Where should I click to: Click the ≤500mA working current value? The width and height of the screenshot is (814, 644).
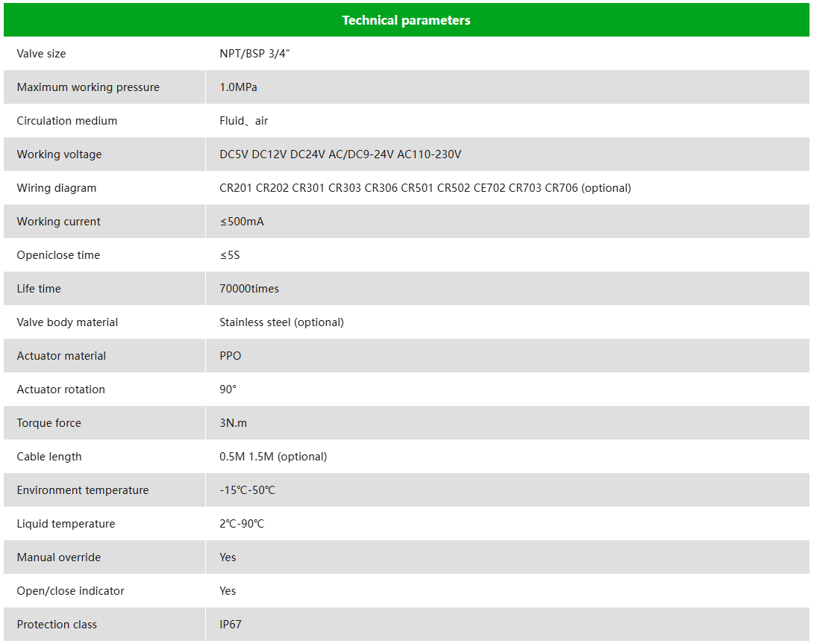point(242,222)
